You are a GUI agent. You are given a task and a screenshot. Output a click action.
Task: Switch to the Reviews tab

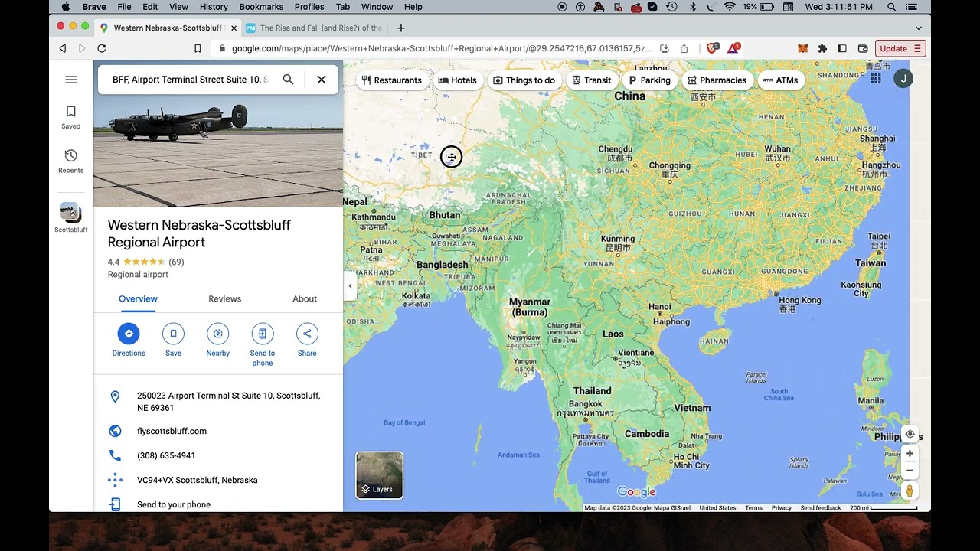pyautogui.click(x=225, y=298)
